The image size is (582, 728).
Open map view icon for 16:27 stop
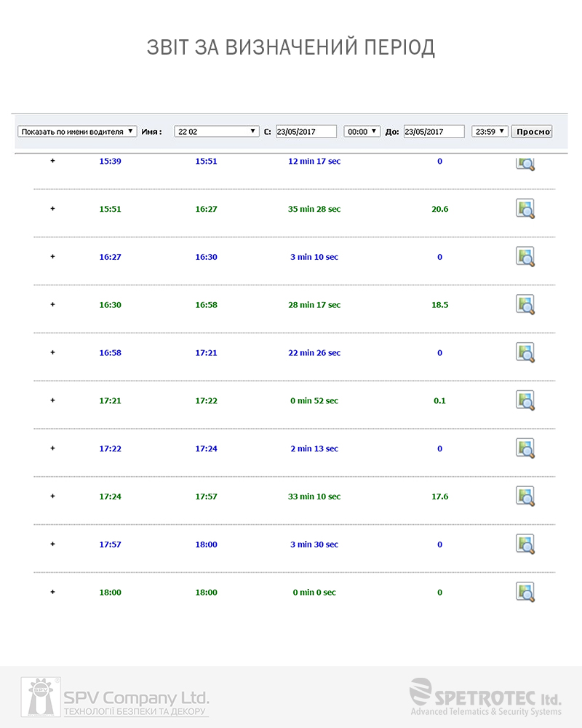pos(525,257)
